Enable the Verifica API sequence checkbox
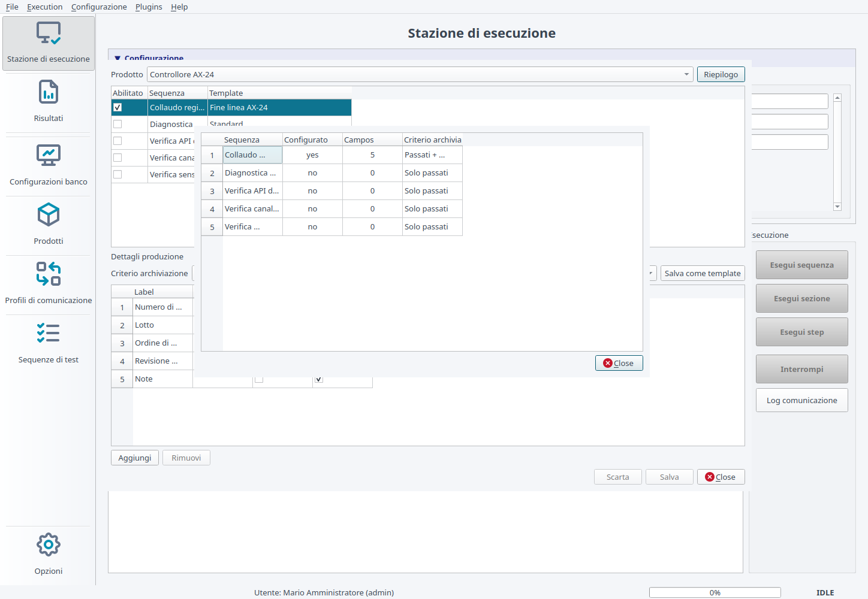This screenshot has height=599, width=868. pyautogui.click(x=117, y=141)
